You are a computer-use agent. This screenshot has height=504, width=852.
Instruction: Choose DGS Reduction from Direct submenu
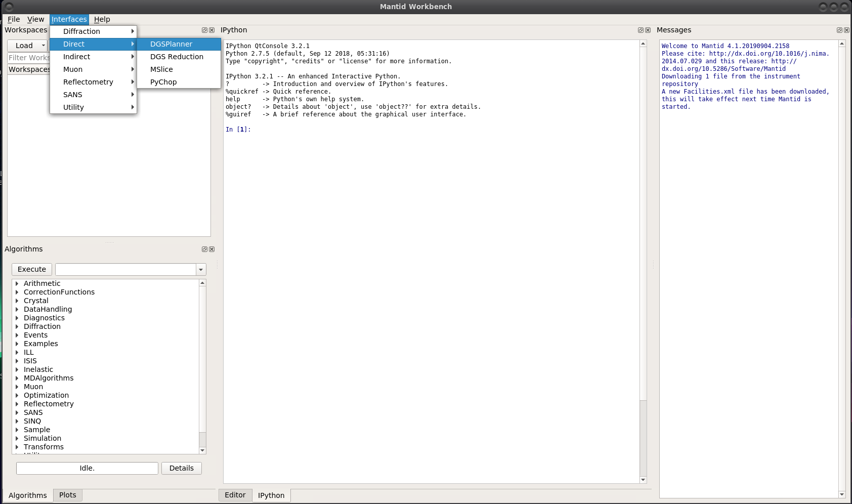tap(177, 57)
